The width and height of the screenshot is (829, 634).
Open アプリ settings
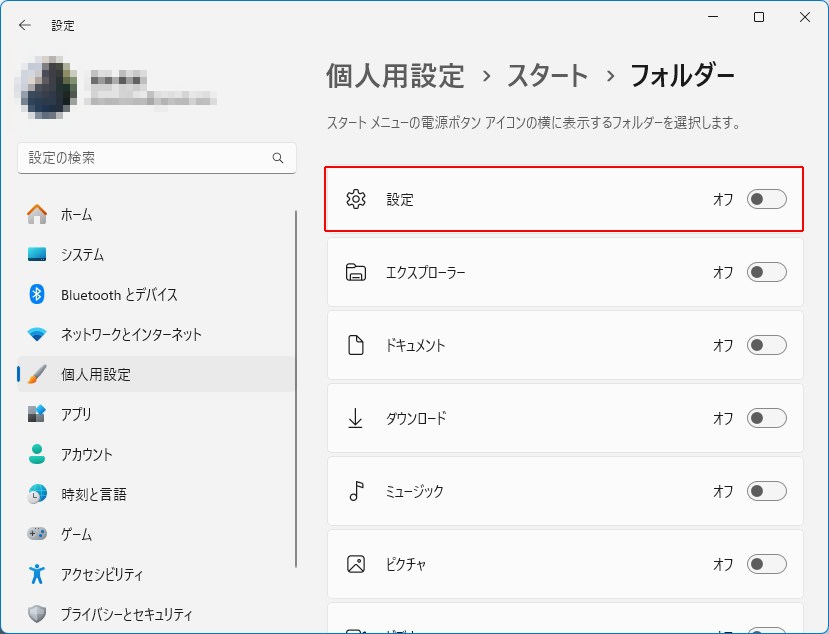[156, 414]
